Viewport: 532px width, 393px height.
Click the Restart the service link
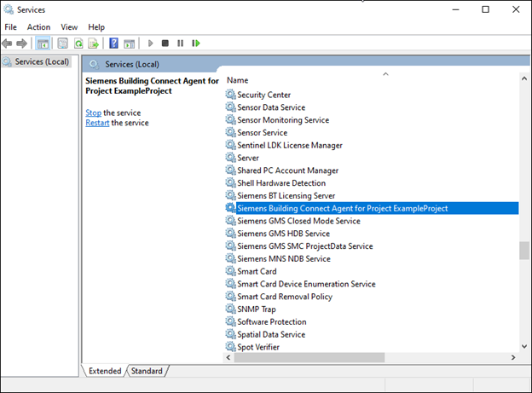[96, 123]
